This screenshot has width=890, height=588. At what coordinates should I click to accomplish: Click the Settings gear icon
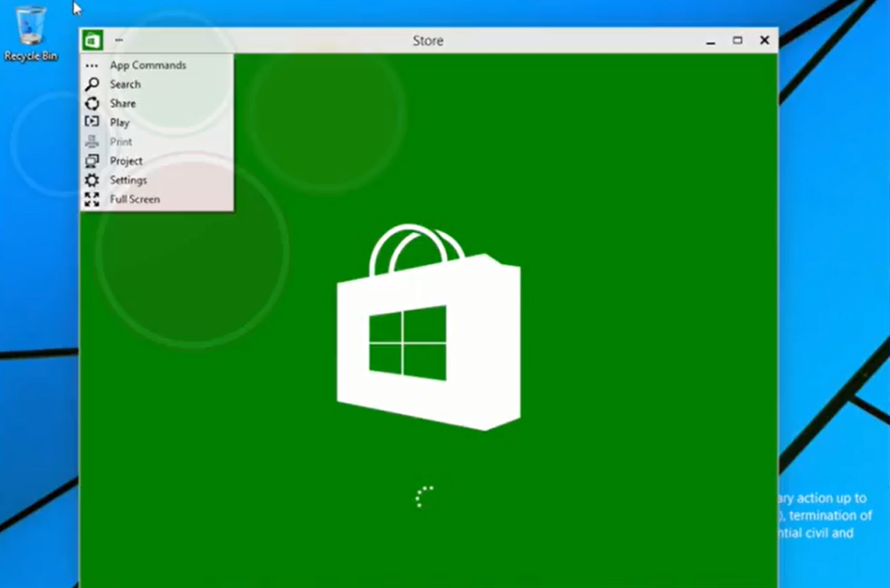pyautogui.click(x=92, y=180)
